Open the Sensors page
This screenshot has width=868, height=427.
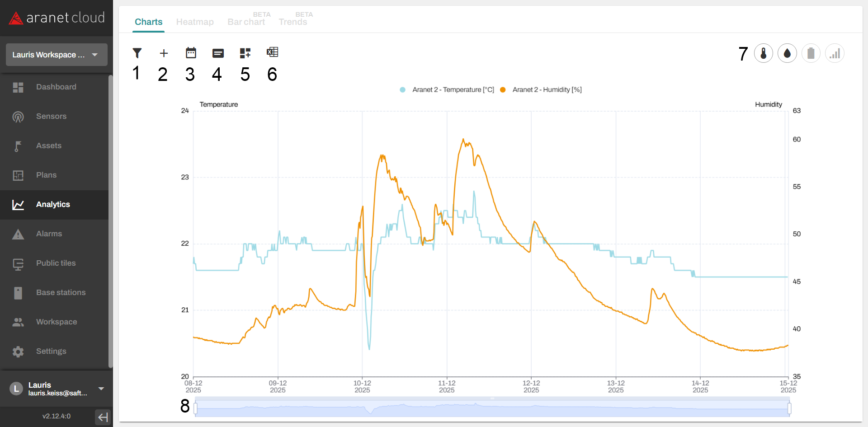point(51,116)
